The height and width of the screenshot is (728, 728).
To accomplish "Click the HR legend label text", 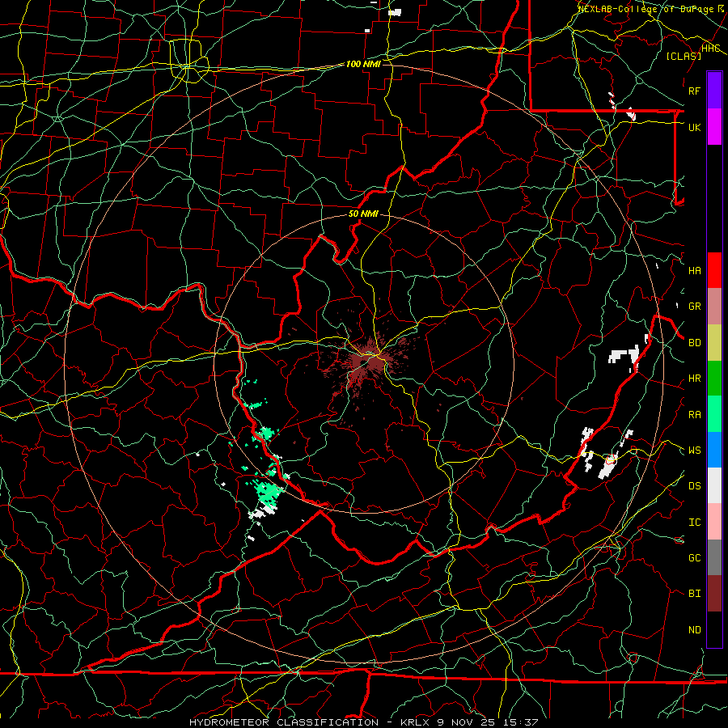I will (x=695, y=378).
